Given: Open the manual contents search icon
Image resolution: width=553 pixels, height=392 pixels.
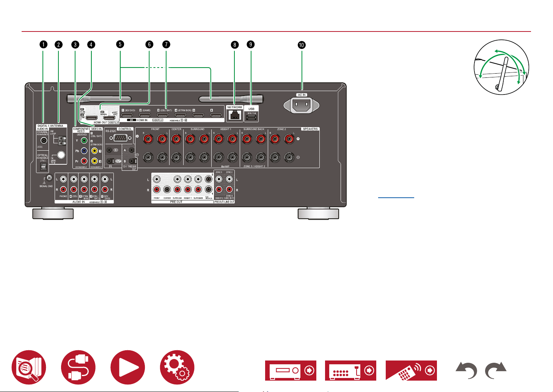Looking at the screenshot, I should [29, 367].
